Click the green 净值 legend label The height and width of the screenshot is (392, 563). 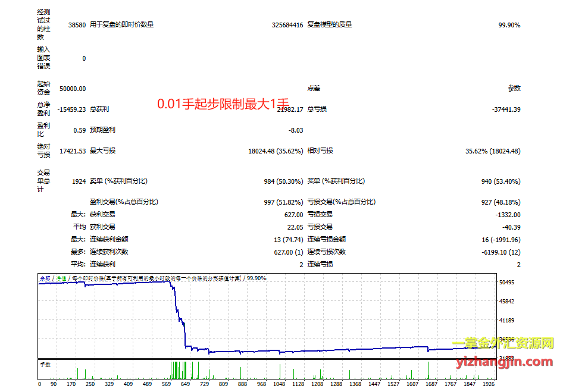[x=61, y=278]
